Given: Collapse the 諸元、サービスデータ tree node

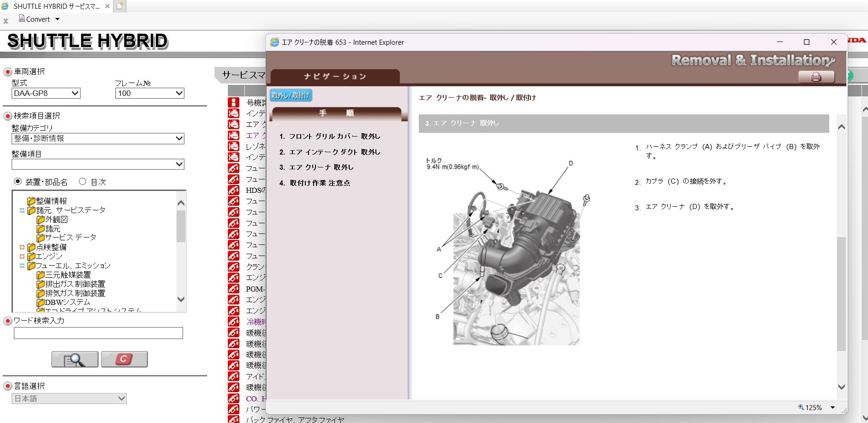Looking at the screenshot, I should 22,210.
